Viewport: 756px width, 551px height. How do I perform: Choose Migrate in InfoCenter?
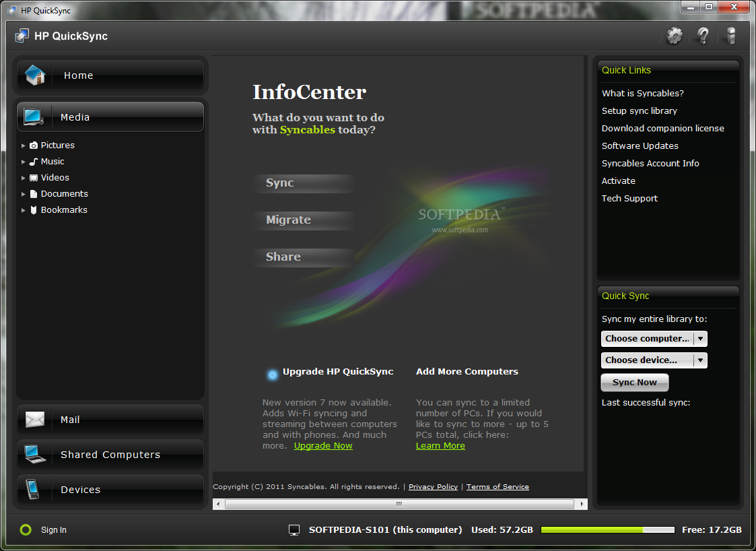[304, 220]
